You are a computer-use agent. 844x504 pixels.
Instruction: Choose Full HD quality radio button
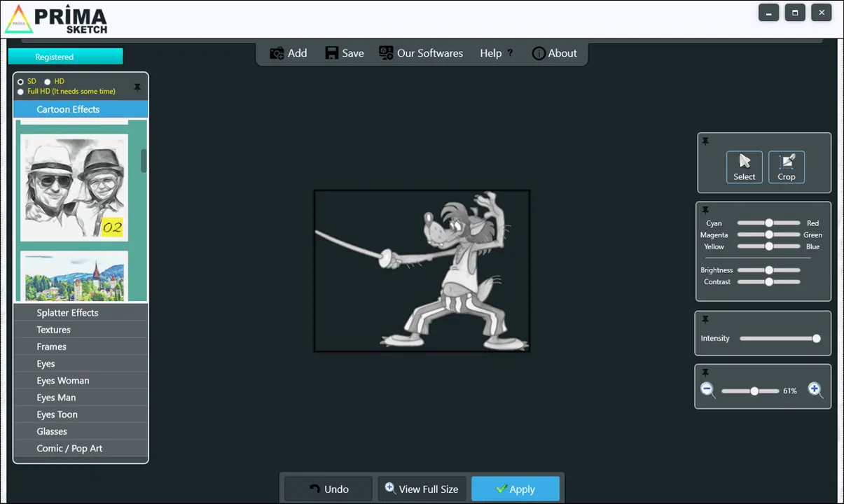(x=20, y=92)
